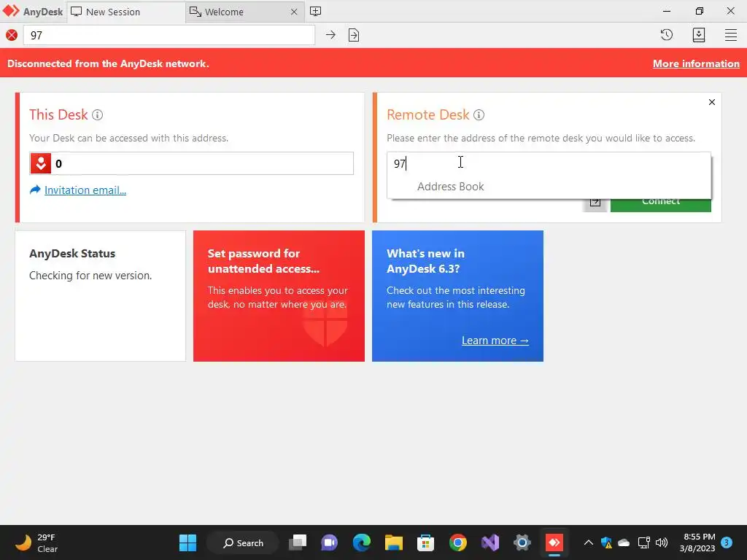Expand hidden system tray icons
The height and width of the screenshot is (560, 747).
(x=589, y=542)
